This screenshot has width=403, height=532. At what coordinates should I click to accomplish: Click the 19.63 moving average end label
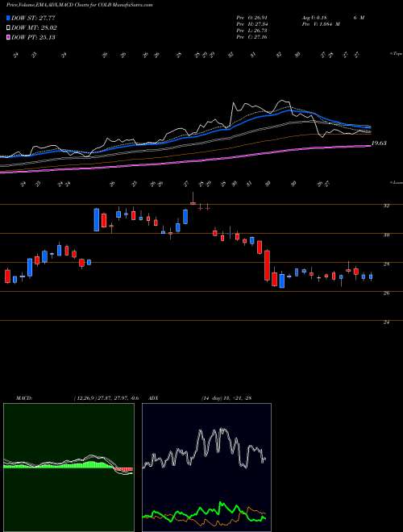click(x=379, y=143)
